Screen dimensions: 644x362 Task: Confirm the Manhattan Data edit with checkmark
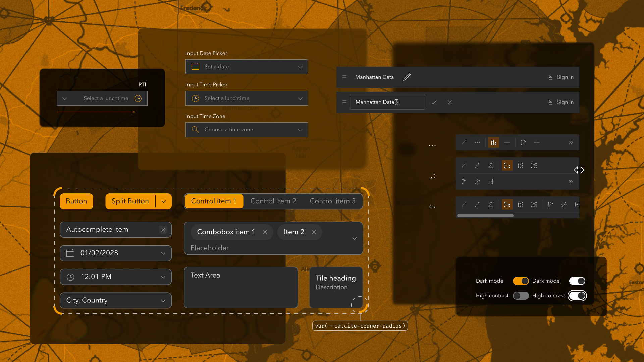coord(434,102)
